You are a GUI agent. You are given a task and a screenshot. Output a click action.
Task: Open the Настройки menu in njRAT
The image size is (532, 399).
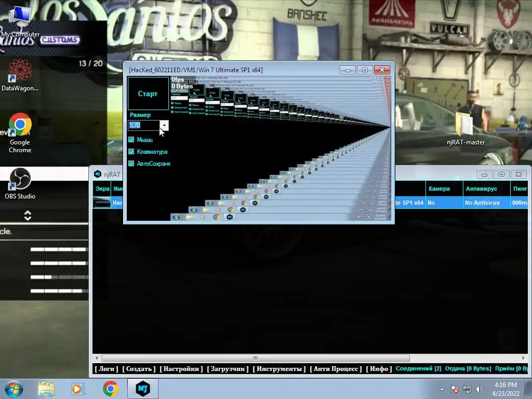coord(181,369)
